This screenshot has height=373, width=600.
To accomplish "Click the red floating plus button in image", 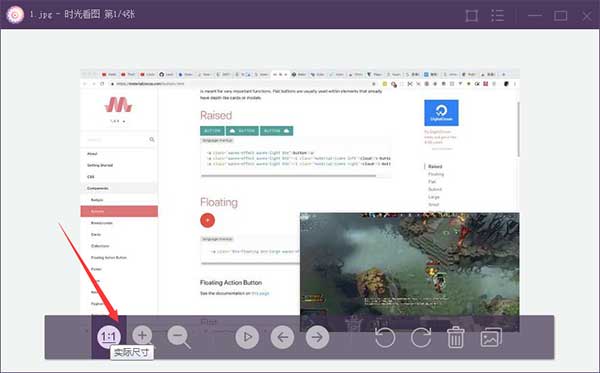I will pos(207,220).
